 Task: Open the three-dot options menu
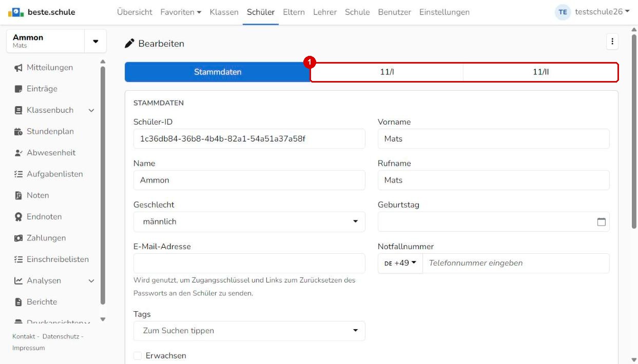(x=612, y=42)
